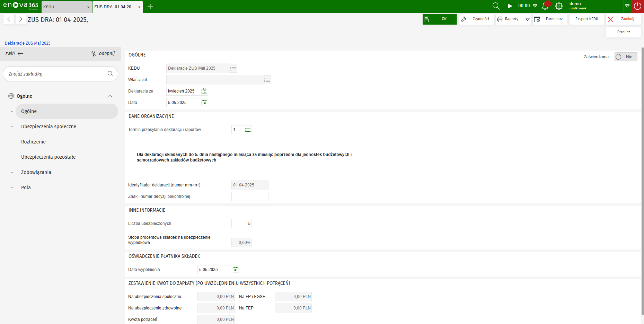Screen dimensions: 644x324
Task: Click the red power logout icon
Action: point(637,6)
